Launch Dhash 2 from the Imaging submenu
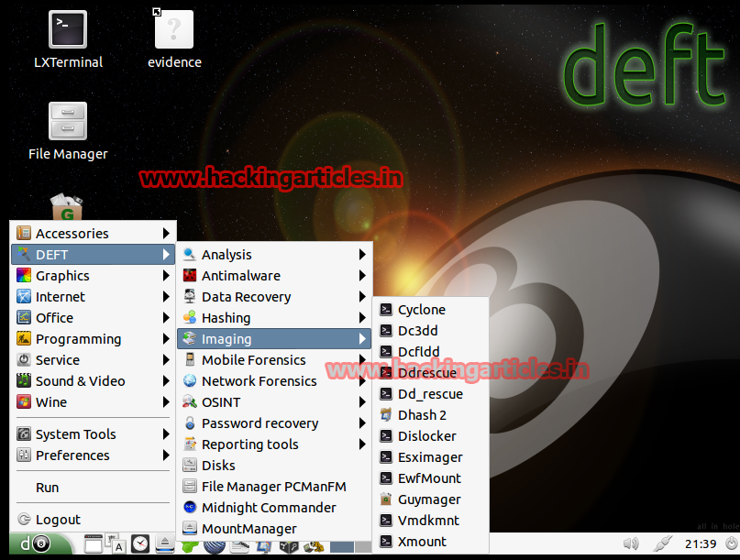Screen dimensions: 740x560 click(x=430, y=414)
